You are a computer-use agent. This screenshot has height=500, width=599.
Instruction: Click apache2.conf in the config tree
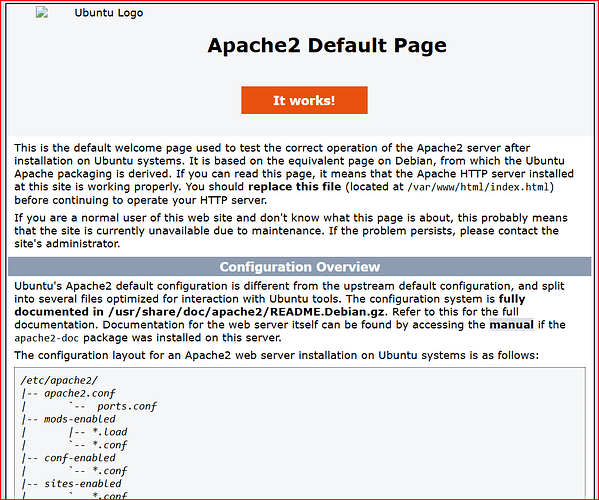80,393
